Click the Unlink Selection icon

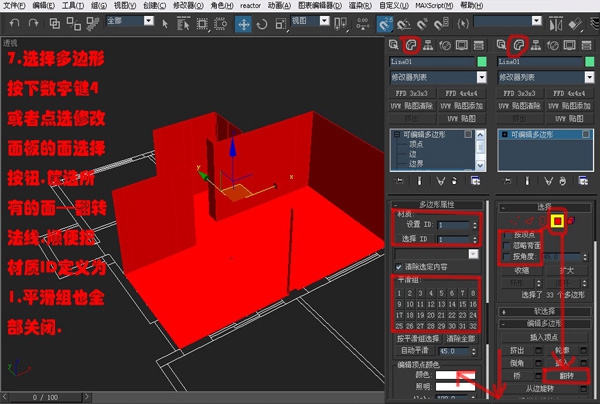[x=73, y=24]
